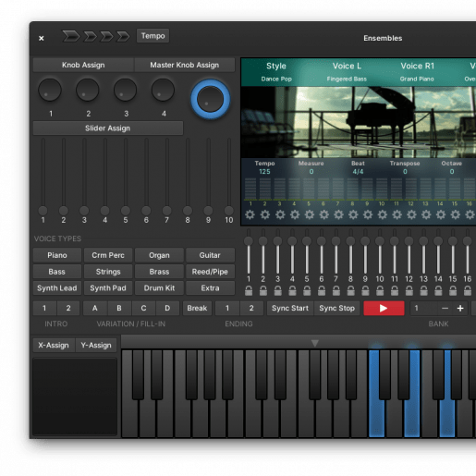Image resolution: width=476 pixels, height=476 pixels.
Task: Click the blue master knob
Action: click(210, 99)
